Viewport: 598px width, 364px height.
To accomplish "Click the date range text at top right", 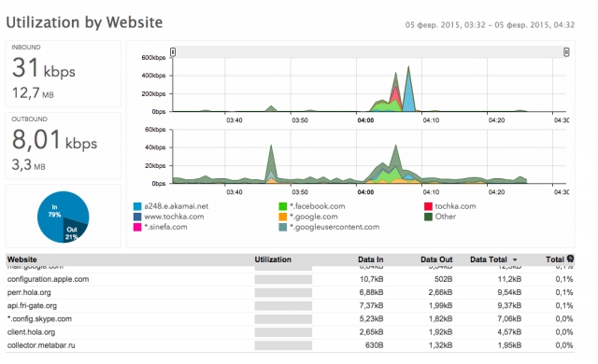I will tap(490, 25).
